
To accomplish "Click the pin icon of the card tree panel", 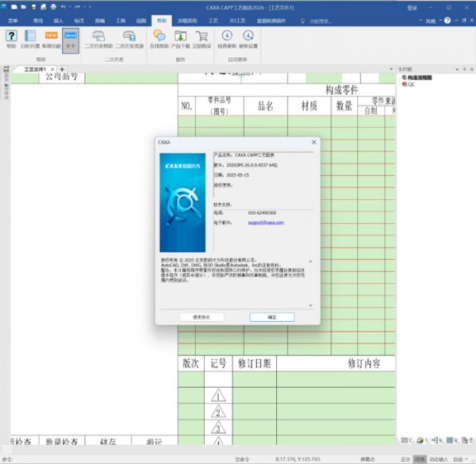I will point(464,69).
